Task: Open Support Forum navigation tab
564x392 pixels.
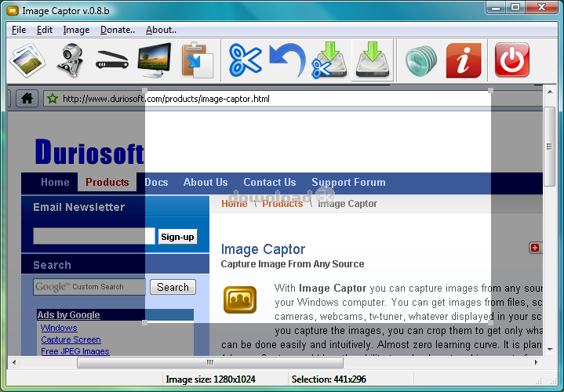Action: [x=348, y=182]
